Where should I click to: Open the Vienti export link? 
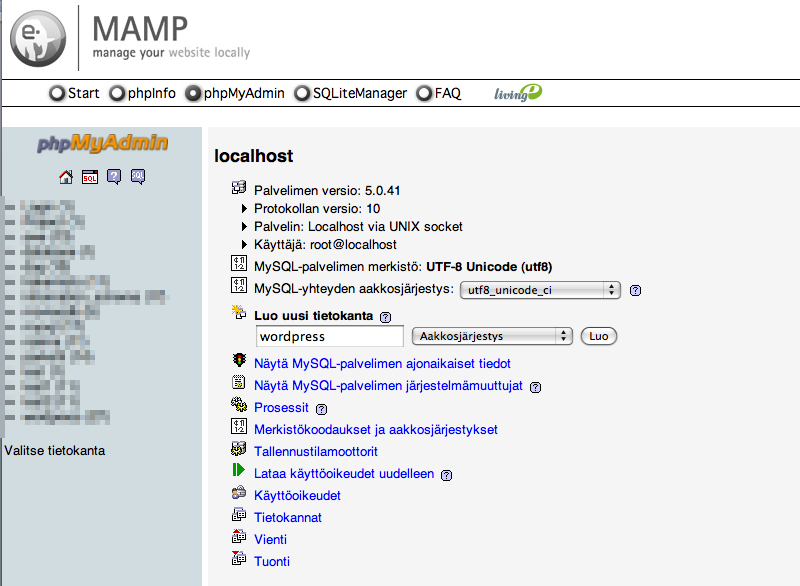(x=270, y=539)
